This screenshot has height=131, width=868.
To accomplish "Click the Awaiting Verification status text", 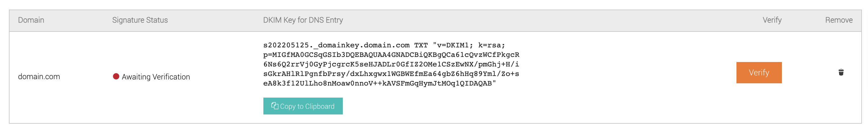I will coord(156,77).
